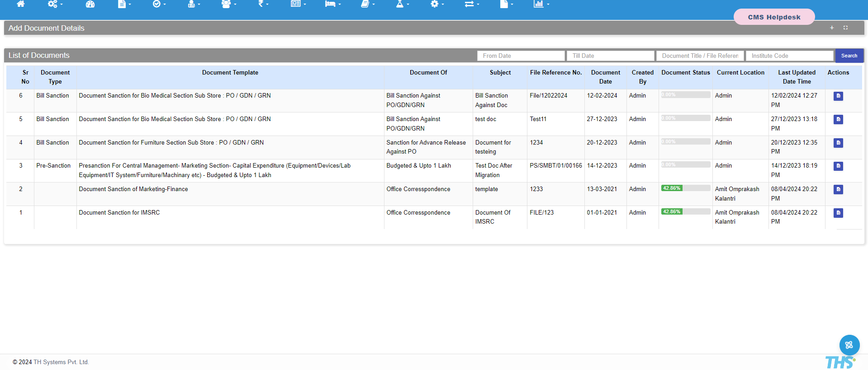Expand Add Document Details with plus icon
Image resolution: width=868 pixels, height=370 pixels.
tap(832, 28)
